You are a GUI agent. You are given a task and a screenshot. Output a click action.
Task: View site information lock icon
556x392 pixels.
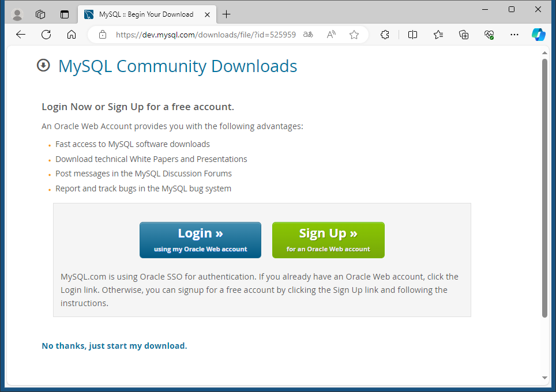click(x=103, y=35)
